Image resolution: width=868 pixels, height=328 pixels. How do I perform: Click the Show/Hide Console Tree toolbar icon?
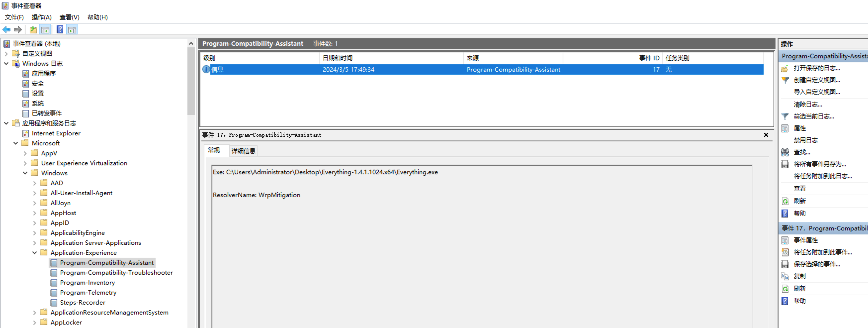point(45,30)
